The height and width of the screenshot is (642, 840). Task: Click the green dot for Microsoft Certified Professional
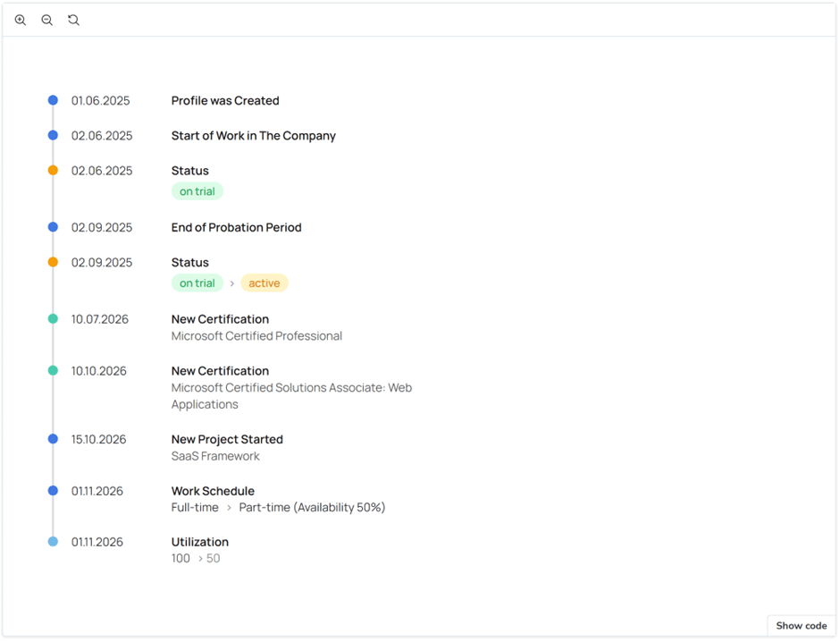[x=53, y=318]
